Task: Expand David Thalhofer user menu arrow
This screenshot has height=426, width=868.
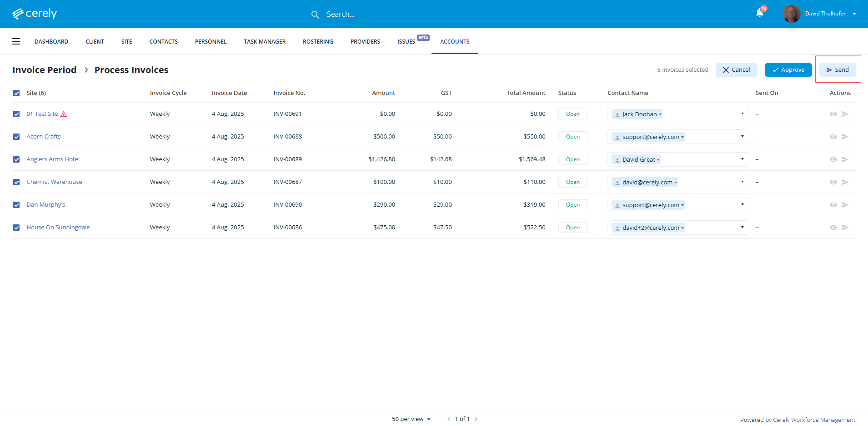Action: (x=854, y=14)
